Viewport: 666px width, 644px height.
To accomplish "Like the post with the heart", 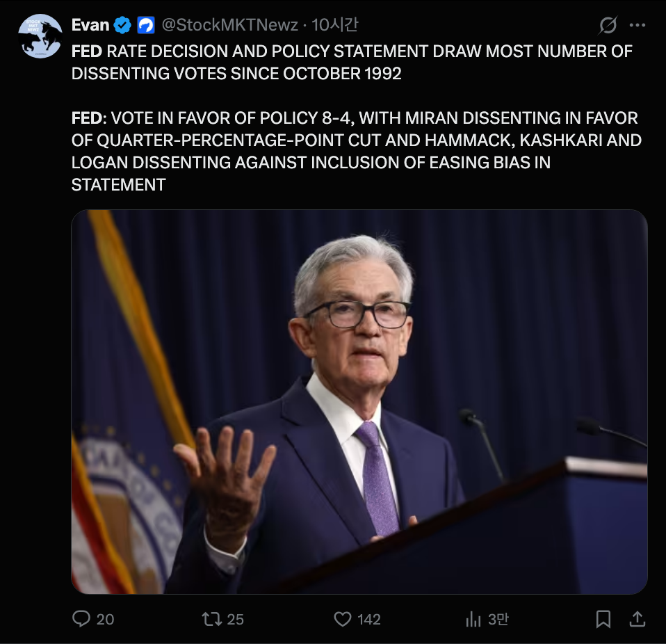I will tap(342, 618).
